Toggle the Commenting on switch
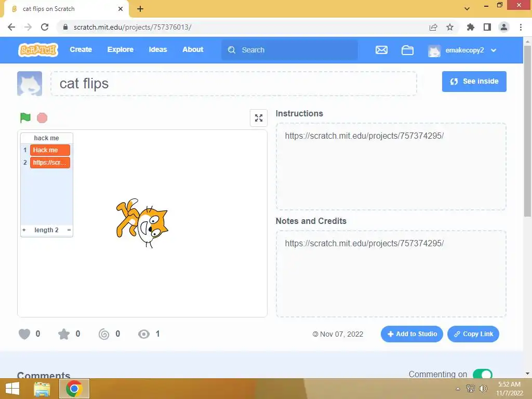 [x=483, y=374]
